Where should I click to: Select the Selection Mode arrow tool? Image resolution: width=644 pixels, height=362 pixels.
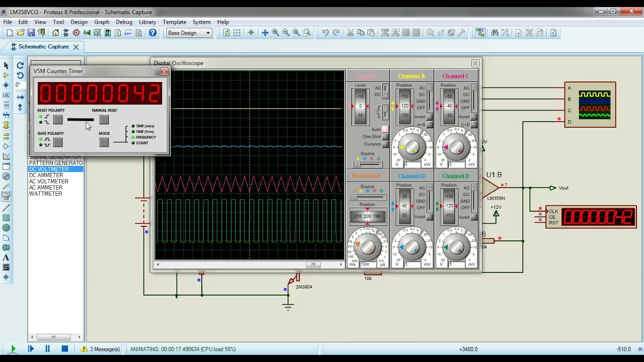click(x=6, y=65)
